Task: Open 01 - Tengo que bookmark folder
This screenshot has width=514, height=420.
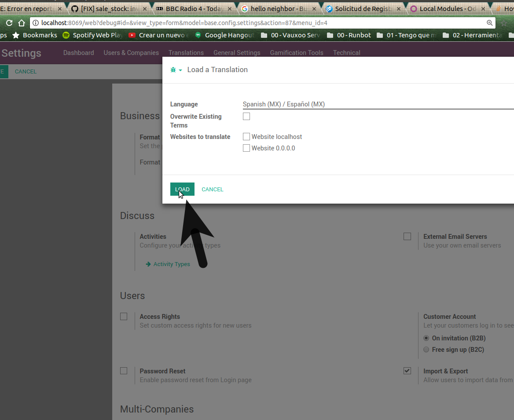Action: point(407,35)
